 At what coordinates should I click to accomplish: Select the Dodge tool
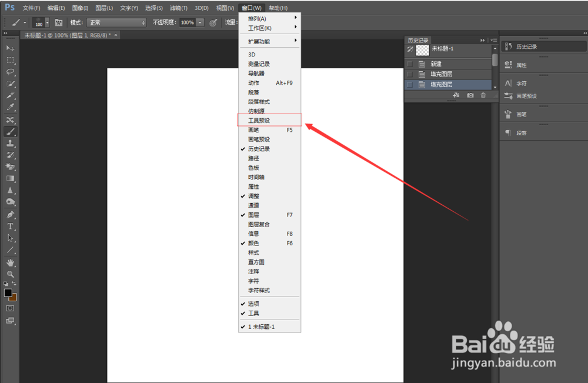[x=10, y=202]
